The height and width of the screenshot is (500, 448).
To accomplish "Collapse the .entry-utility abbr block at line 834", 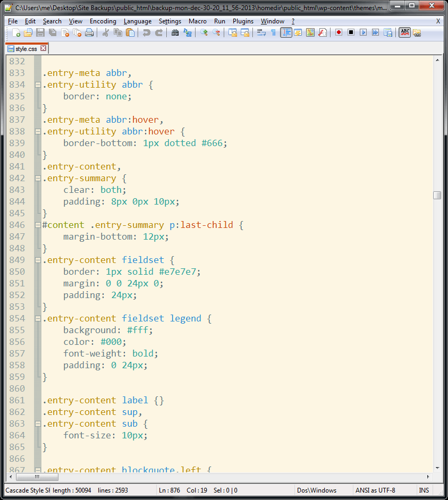I will pyautogui.click(x=38, y=84).
